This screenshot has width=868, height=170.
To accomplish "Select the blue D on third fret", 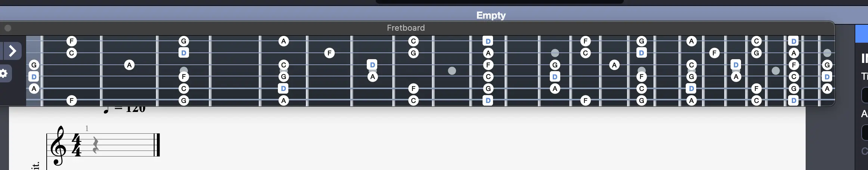I will point(183,53).
